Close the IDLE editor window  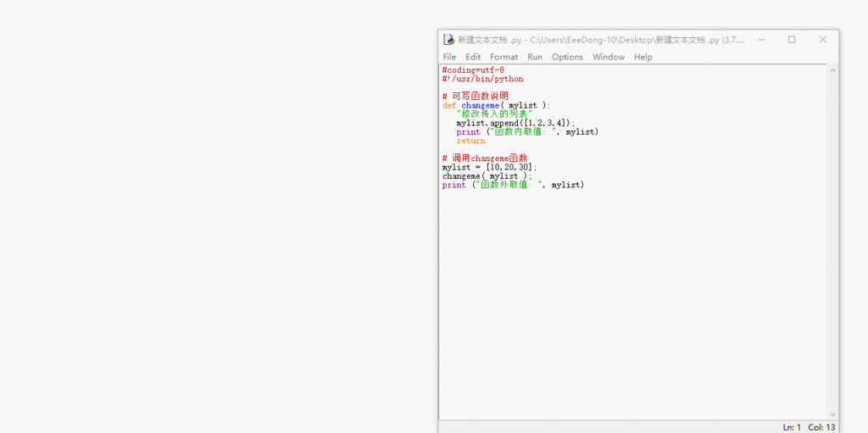point(822,40)
